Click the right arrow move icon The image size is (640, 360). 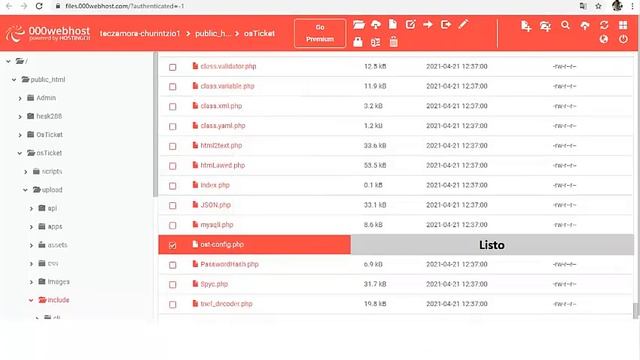(x=428, y=24)
